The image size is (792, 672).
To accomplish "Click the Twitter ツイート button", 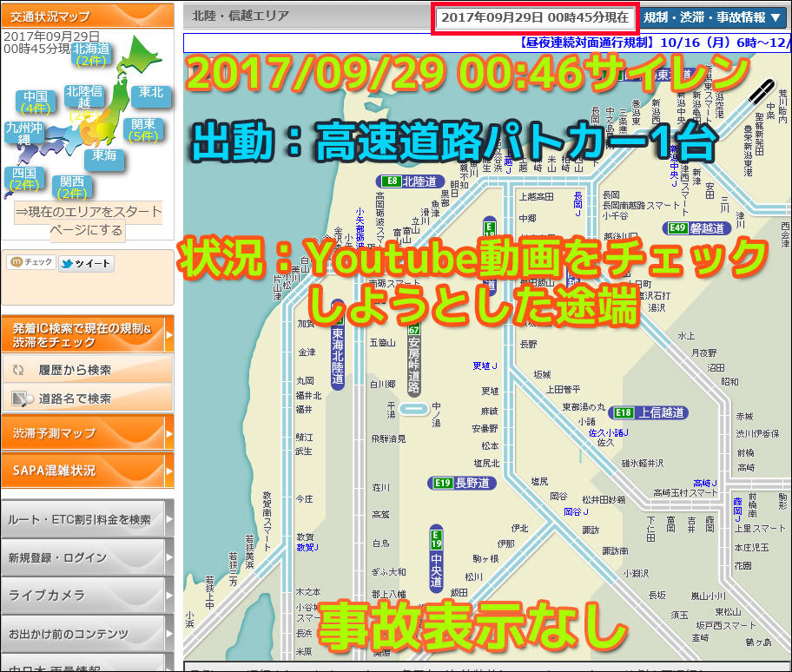I will tap(86, 264).
